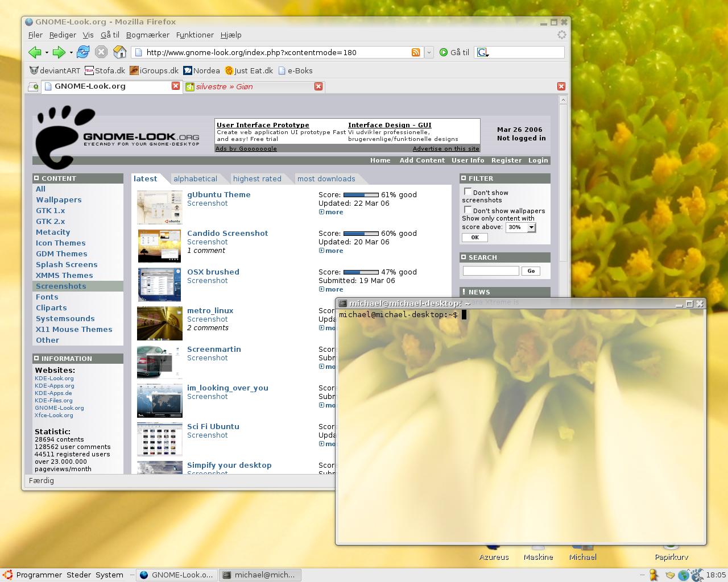Screen dimensions: 728x582
Task: Open the Register link in site navigation
Action: [x=506, y=160]
